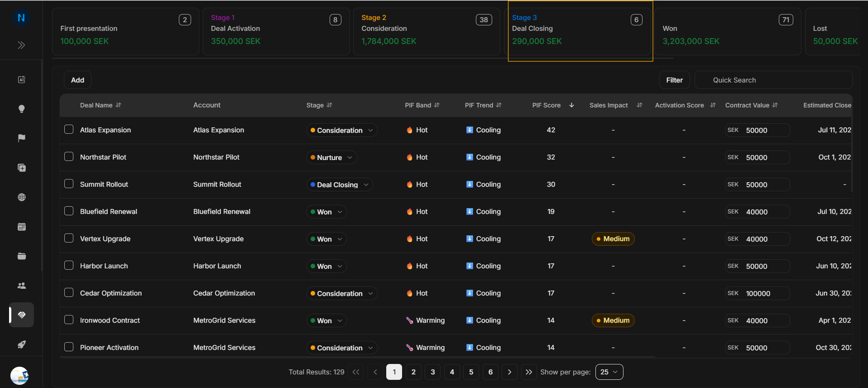Check the Vertex Upgrade row checkbox
Viewport: 868px width, 388px height.
click(x=69, y=238)
